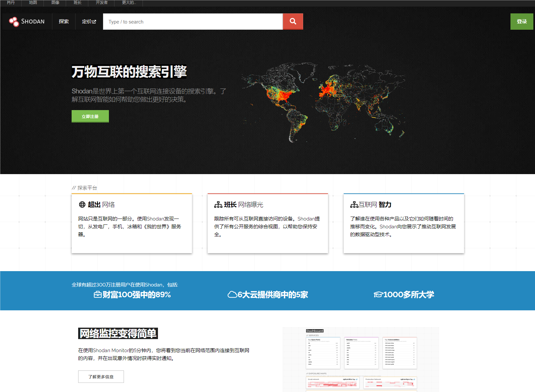Screen dimensions: 535x392
Task: Click the green 登录 login button
Action: (x=522, y=22)
